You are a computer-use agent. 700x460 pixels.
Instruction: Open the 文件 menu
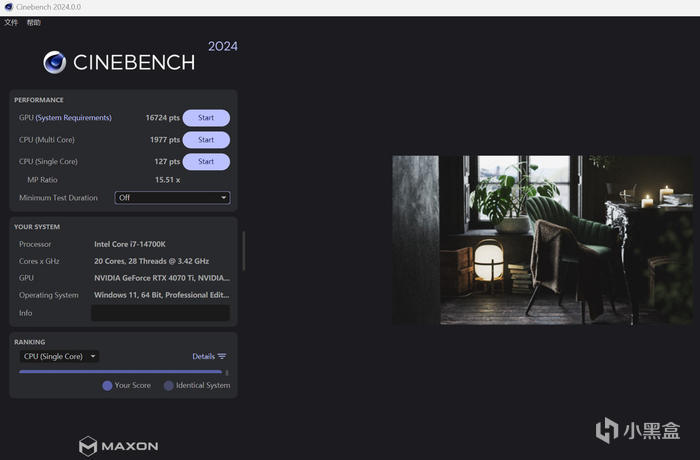click(11, 22)
